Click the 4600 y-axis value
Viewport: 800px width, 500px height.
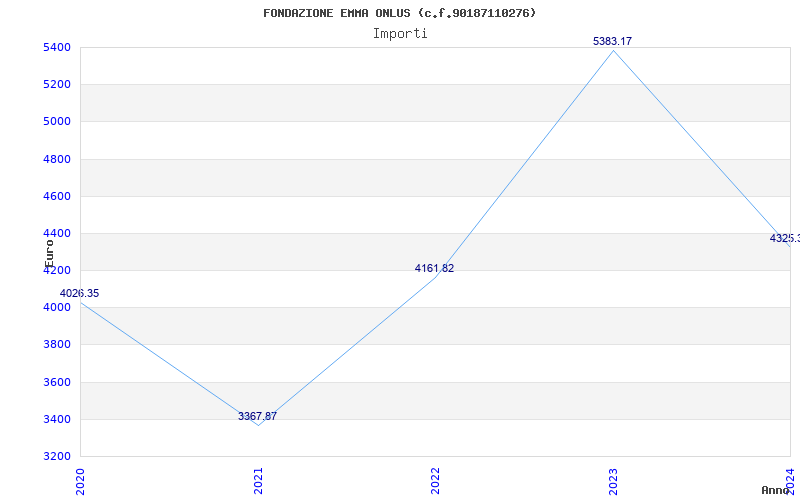pos(56,196)
